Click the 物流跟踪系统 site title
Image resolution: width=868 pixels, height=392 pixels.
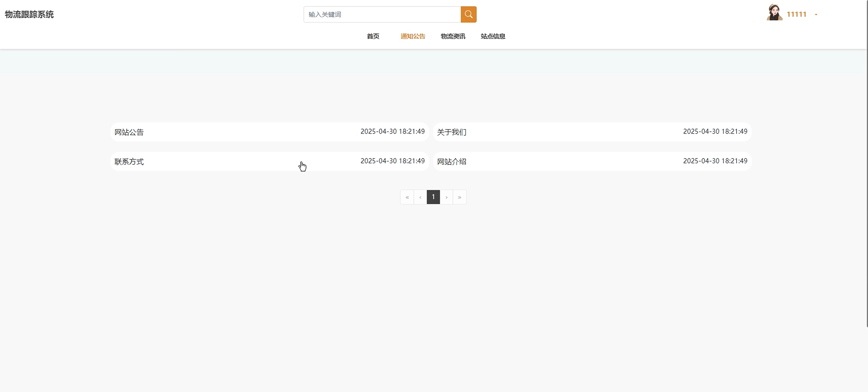point(29,14)
